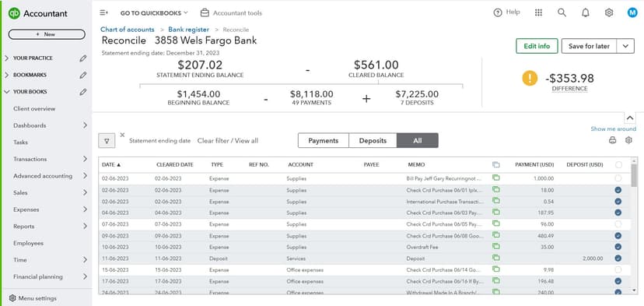Switch to the Payments tab
Image resolution: width=644 pixels, height=306 pixels.
point(324,141)
